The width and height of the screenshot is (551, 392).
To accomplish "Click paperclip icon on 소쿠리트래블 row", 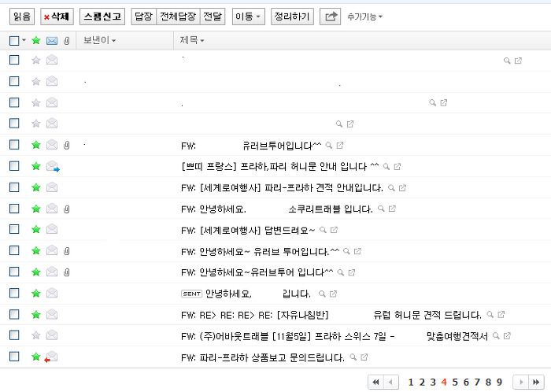I will [x=66, y=209].
